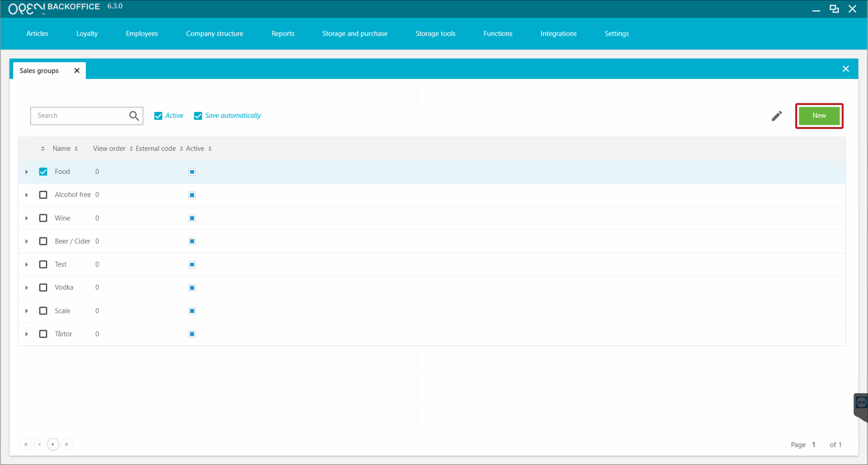868x465 pixels.
Task: Toggle the Active box of the Tårtor row
Action: pos(192,334)
